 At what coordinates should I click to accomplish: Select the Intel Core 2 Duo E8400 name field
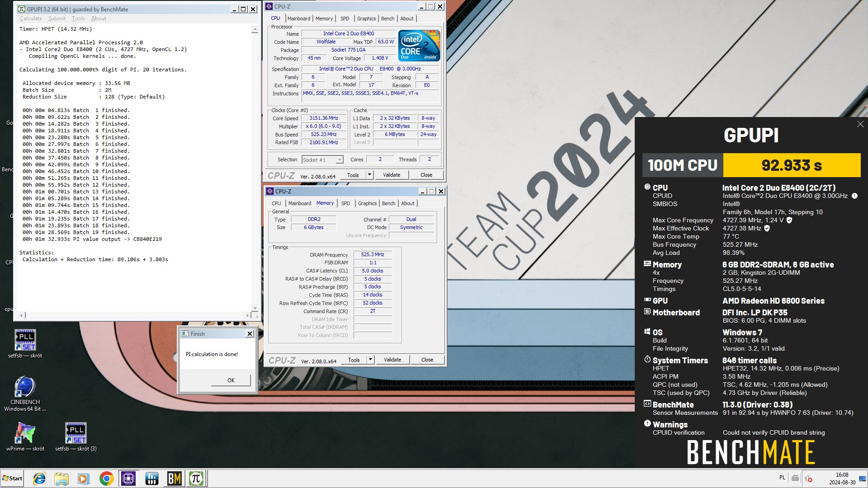click(x=349, y=33)
